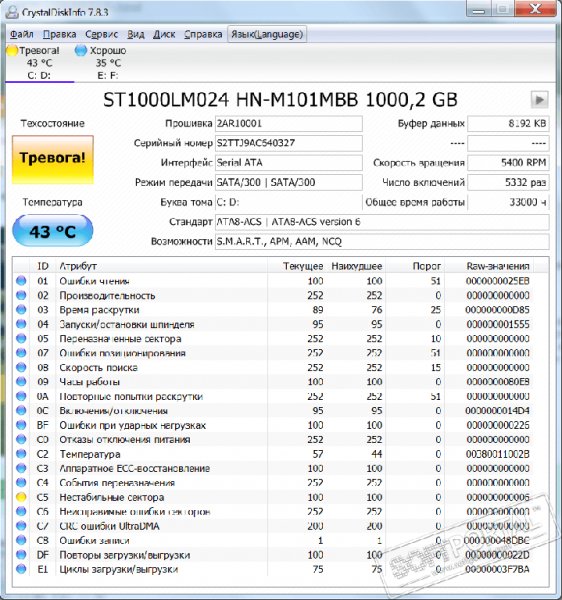This screenshot has height=600, width=562.
Task: Click status icon for Циклы загрузки/выгрузки
Action: coord(21,569)
